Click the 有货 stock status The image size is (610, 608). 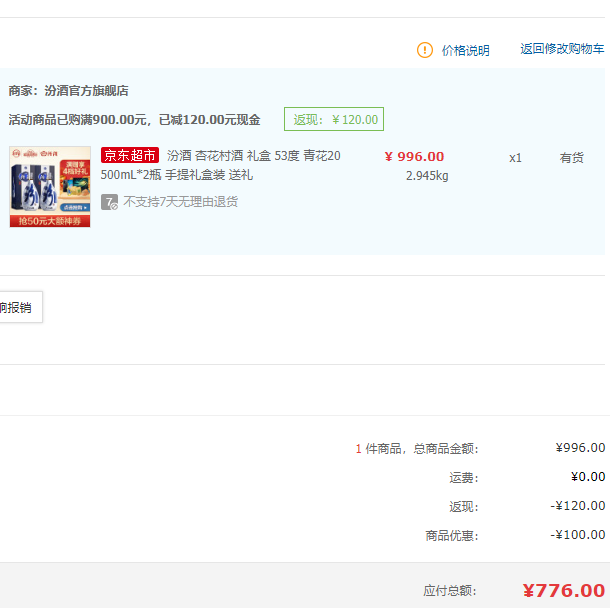(x=571, y=158)
